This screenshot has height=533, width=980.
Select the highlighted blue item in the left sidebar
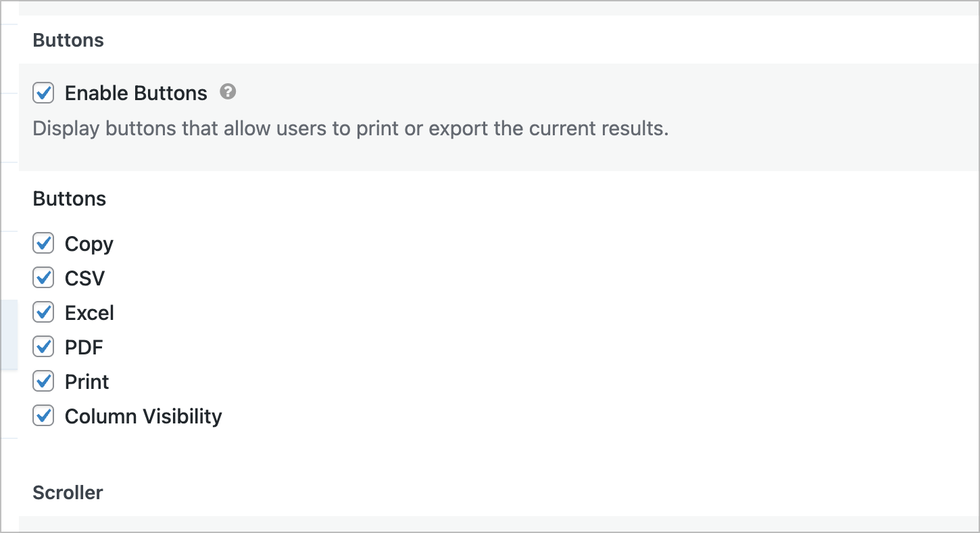9,335
